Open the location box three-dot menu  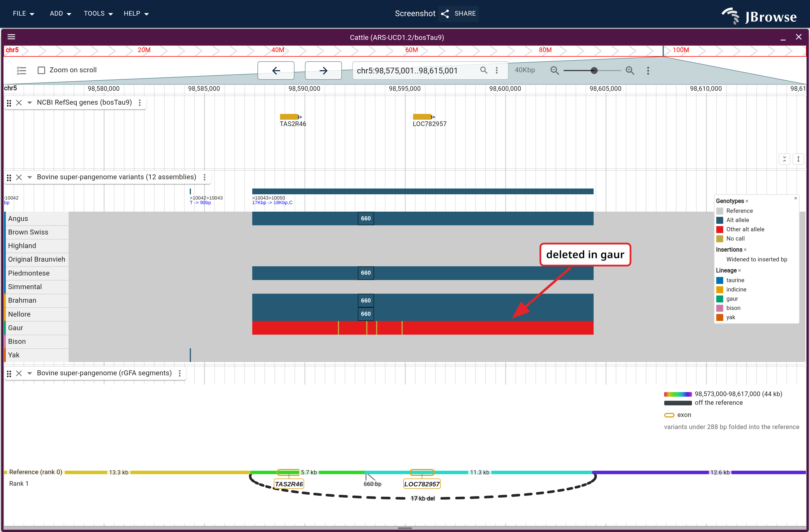(x=497, y=70)
